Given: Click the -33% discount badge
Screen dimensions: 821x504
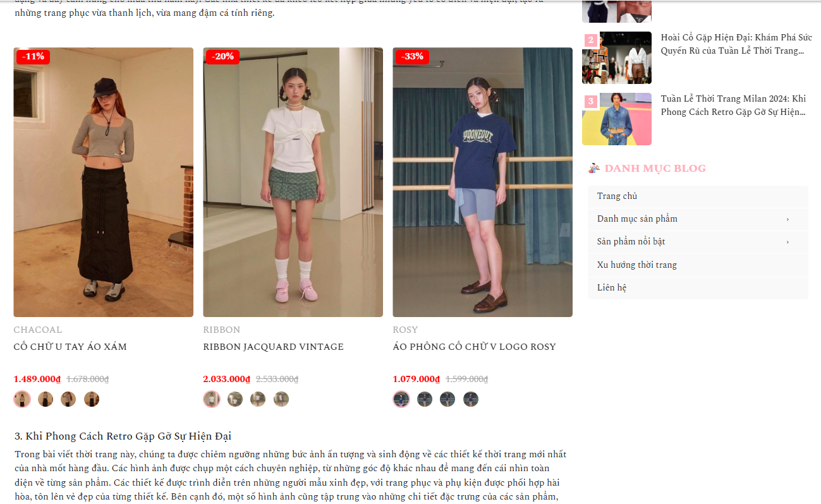Looking at the screenshot, I should pyautogui.click(x=412, y=56).
